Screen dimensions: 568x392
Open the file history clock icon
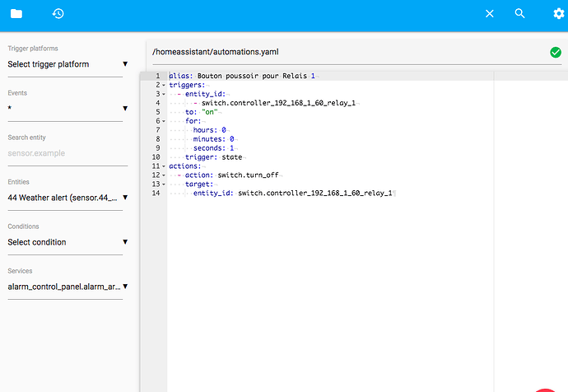tap(58, 14)
